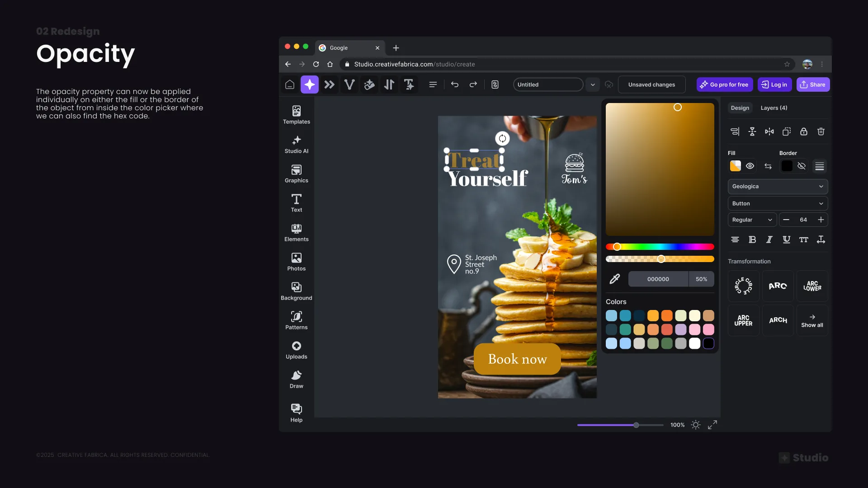Viewport: 868px width, 488px height.
Task: Open the Graphics panel
Action: [x=297, y=174]
